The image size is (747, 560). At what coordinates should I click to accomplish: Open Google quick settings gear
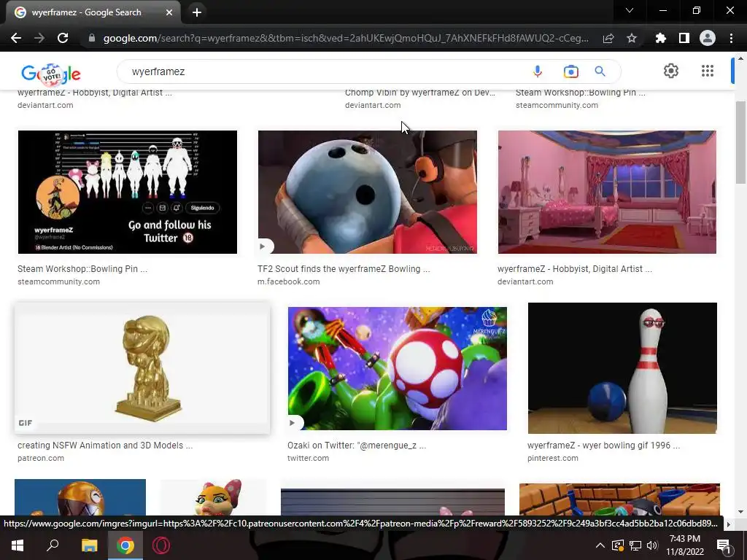[x=671, y=71]
